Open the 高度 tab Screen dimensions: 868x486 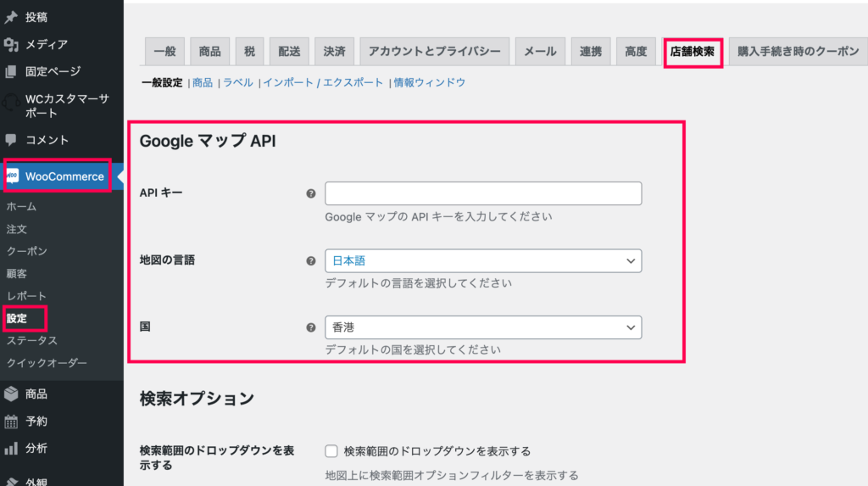pos(636,52)
